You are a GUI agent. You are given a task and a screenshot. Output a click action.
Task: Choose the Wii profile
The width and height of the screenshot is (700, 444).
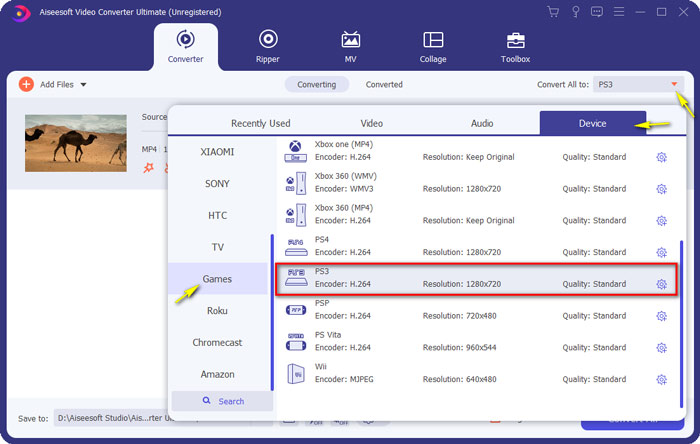point(476,373)
